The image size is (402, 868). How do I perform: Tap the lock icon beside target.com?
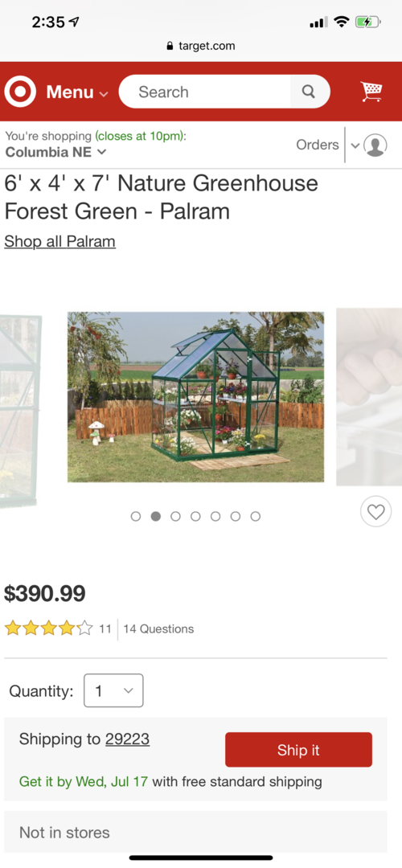point(170,46)
